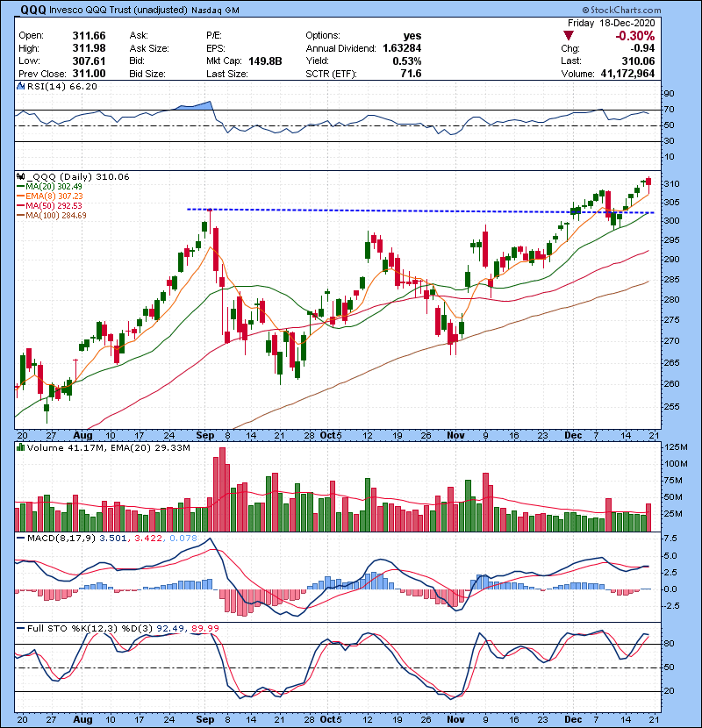Image resolution: width=702 pixels, height=728 pixels.
Task: Click the Prev Close value 311.00
Action: (89, 74)
